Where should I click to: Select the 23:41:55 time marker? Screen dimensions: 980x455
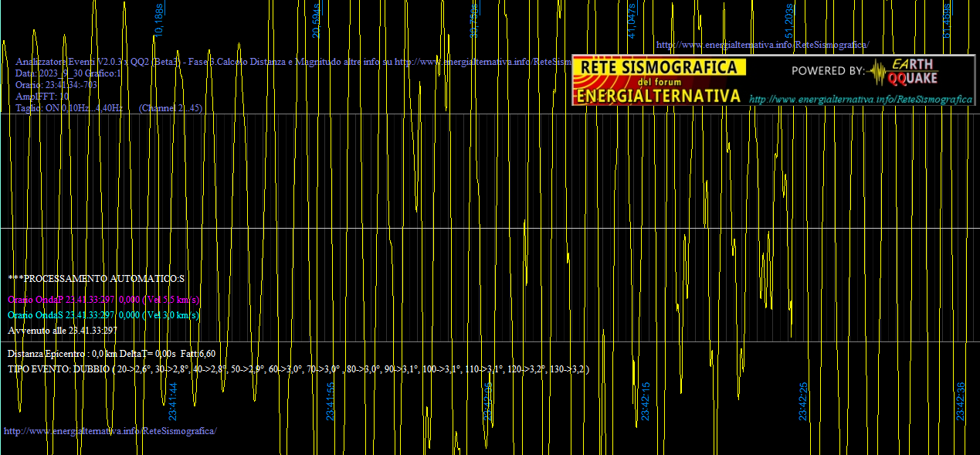click(x=331, y=402)
